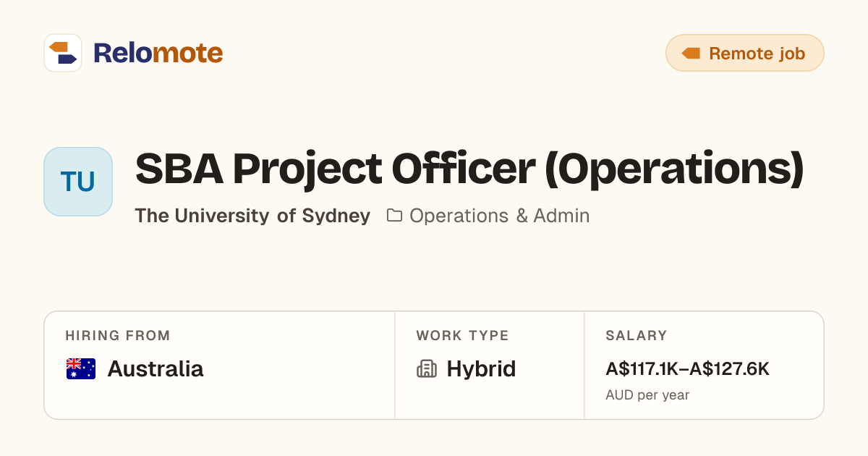Screen dimensions: 868x456
Task: Click the Australian flag icon
Action: tap(81, 369)
